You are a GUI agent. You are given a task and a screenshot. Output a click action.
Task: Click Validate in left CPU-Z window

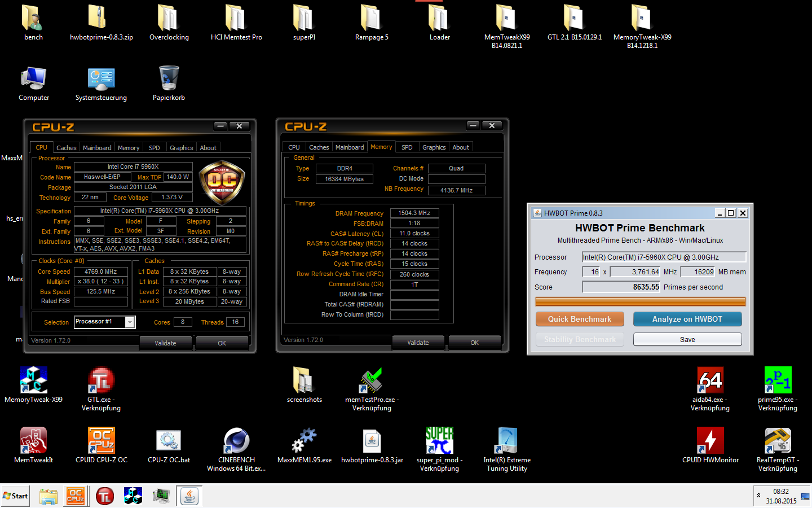[165, 343]
